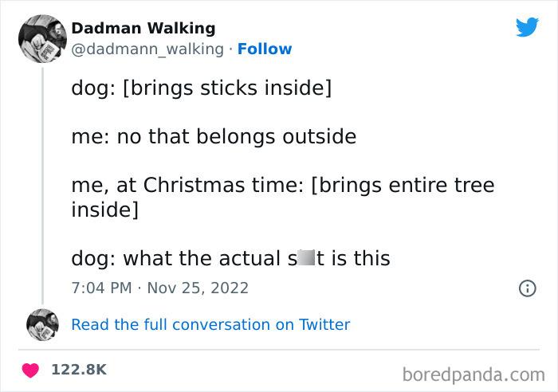Like the tweet with the pink heart

[x=30, y=370]
